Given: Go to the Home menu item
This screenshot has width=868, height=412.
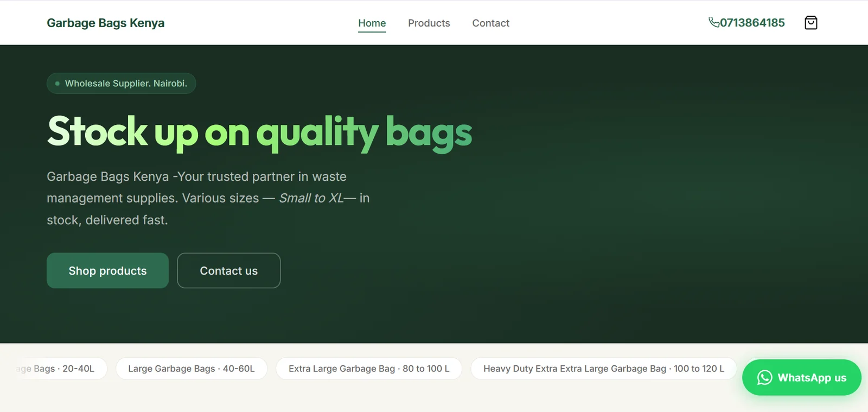Looking at the screenshot, I should click(x=372, y=23).
